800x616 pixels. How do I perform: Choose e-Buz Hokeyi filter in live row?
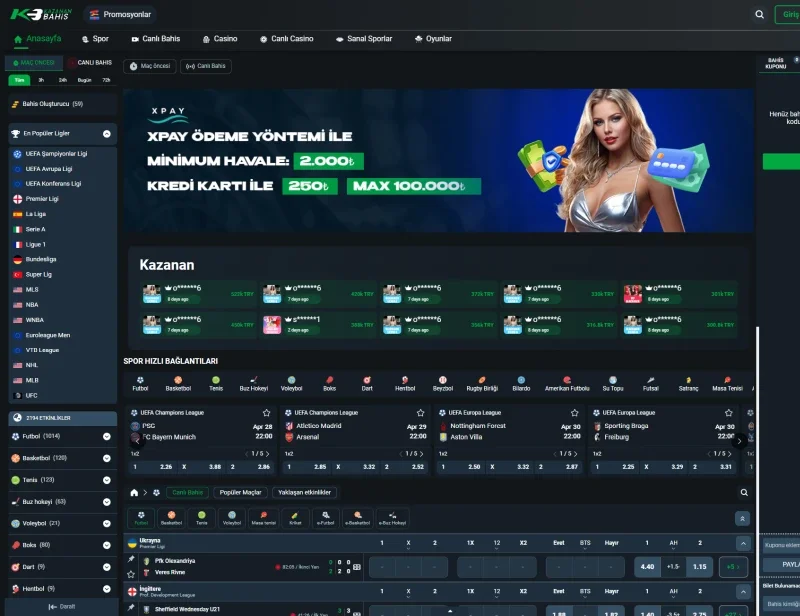pos(392,518)
